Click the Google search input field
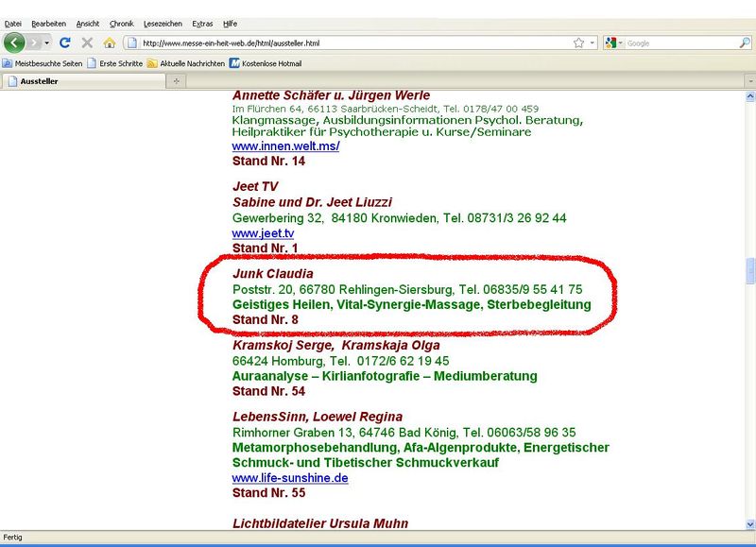The height and width of the screenshot is (547, 756). [680, 43]
